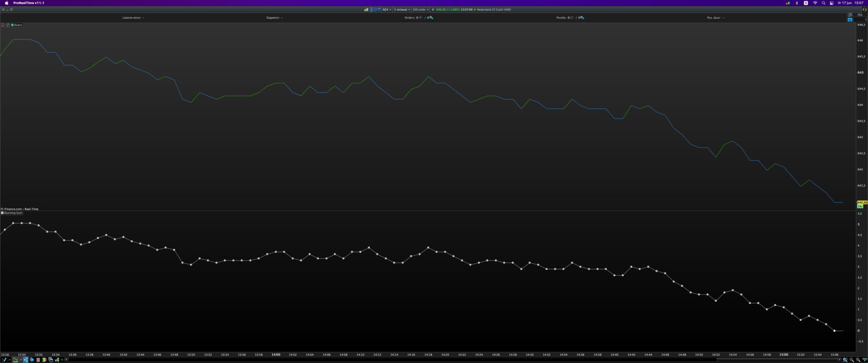Click the candlestick icon left of AEX
The height and width of the screenshot is (363, 868).
tap(366, 10)
